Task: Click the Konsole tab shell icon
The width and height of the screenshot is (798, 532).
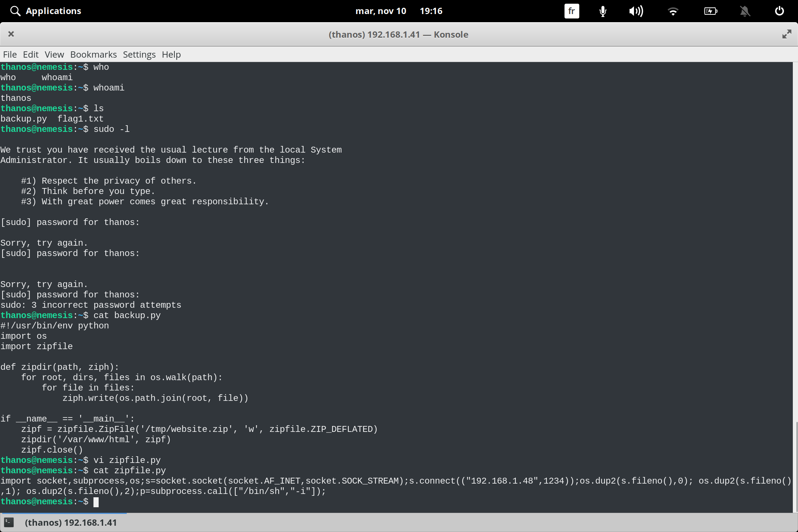Action: (9, 522)
